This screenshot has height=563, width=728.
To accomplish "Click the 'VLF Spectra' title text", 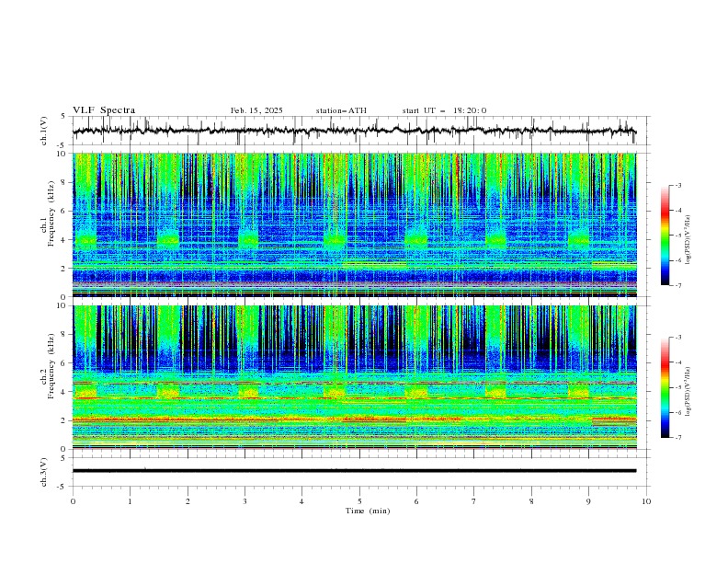I will 104,110.
